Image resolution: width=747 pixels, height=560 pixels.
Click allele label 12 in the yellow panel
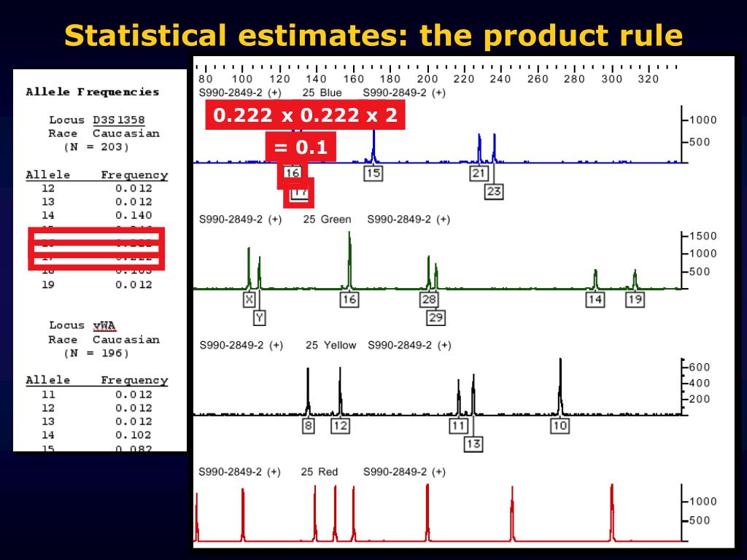tap(340, 426)
